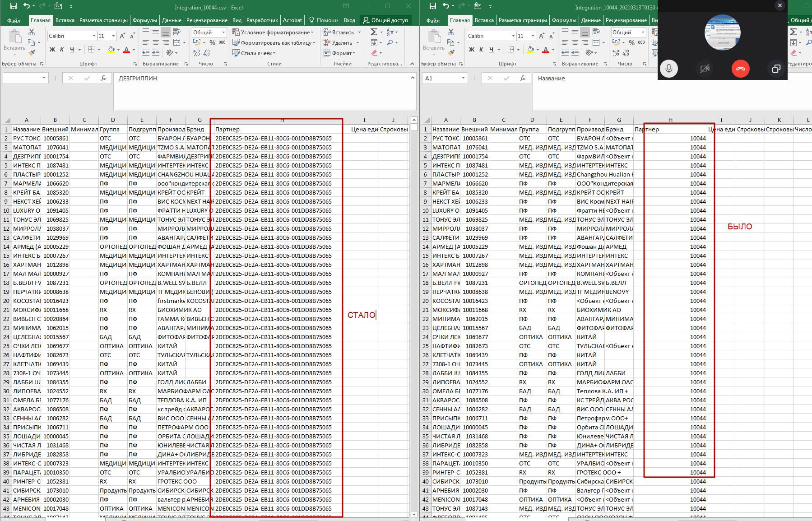
Task: Click AutoSum sigma icon in left window
Action: click(374, 32)
